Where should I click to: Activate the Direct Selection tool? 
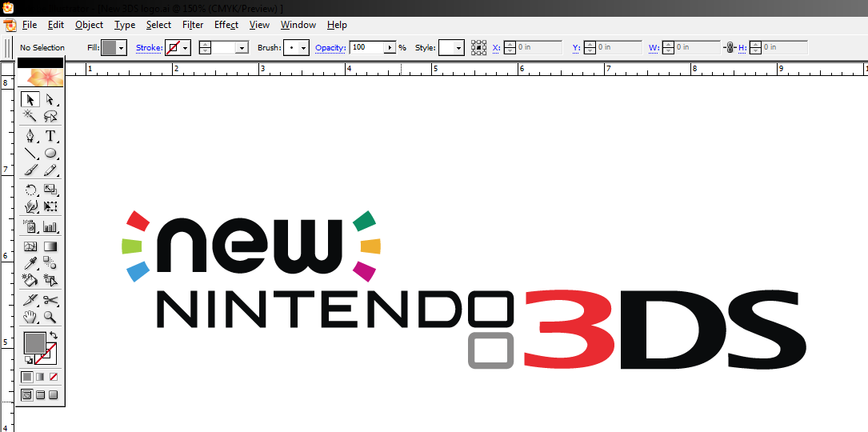(50, 100)
